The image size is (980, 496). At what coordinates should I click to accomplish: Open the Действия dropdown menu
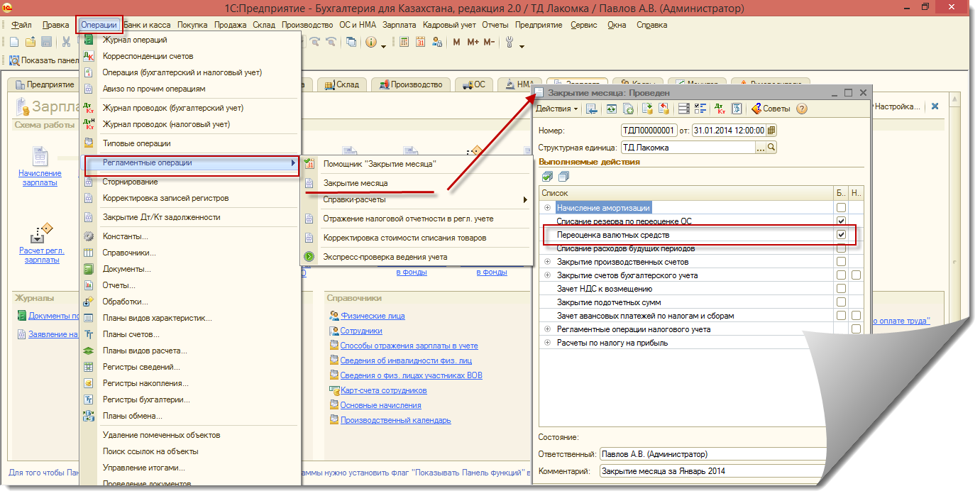(556, 109)
